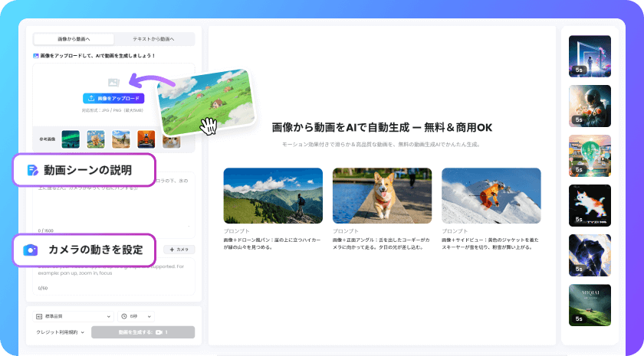Open the green hot air balloon 5s sample
This screenshot has width=644, height=356.
590,156
